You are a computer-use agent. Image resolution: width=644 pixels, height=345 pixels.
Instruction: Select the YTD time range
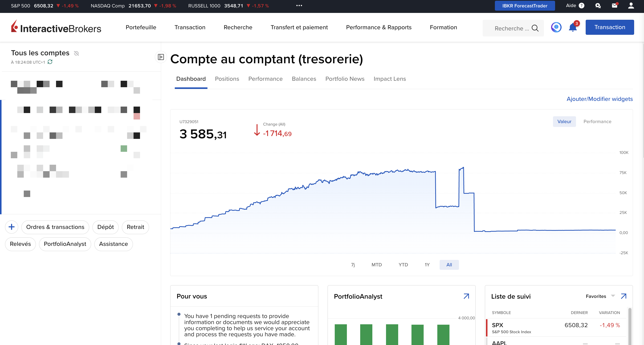coord(403,265)
